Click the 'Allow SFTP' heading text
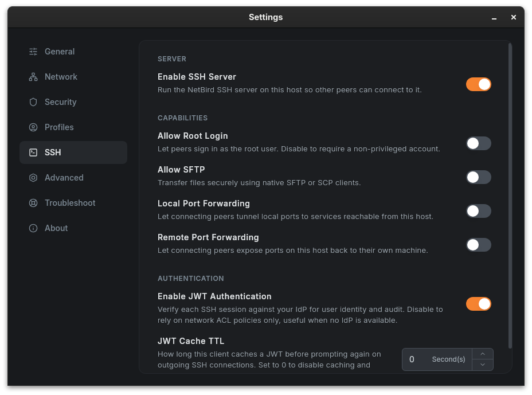The height and width of the screenshot is (395, 532). [x=181, y=170]
